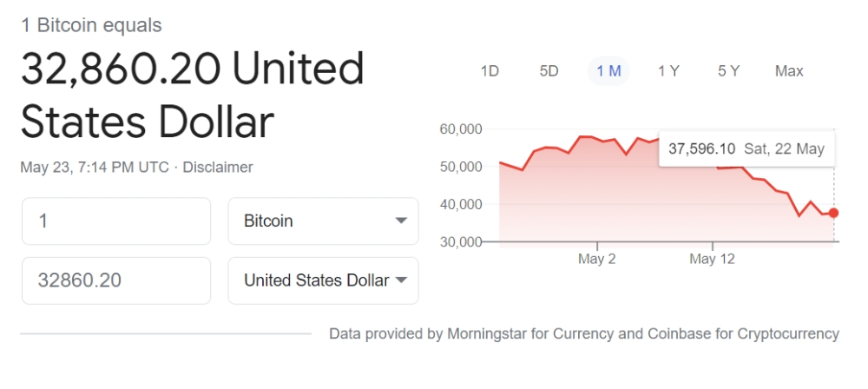This screenshot has width=868, height=389.
Task: Focus the dollar amount field 32860.20
Action: pos(116,280)
